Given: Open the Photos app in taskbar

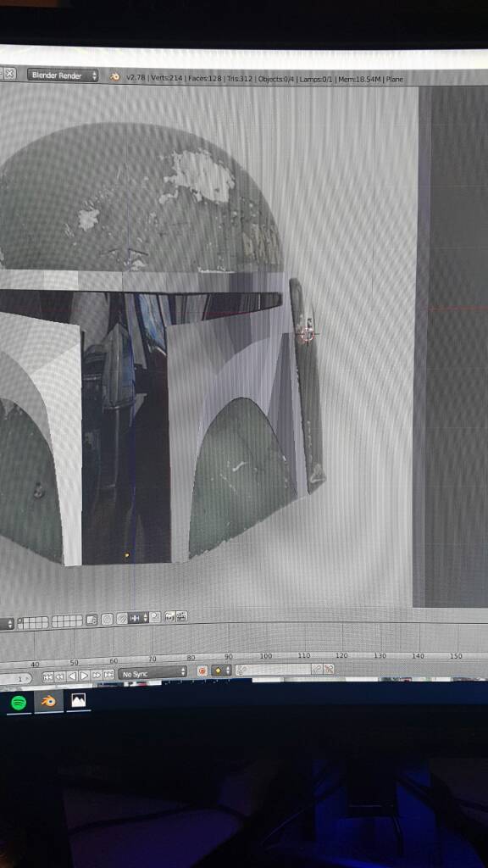Looking at the screenshot, I should click(x=78, y=701).
